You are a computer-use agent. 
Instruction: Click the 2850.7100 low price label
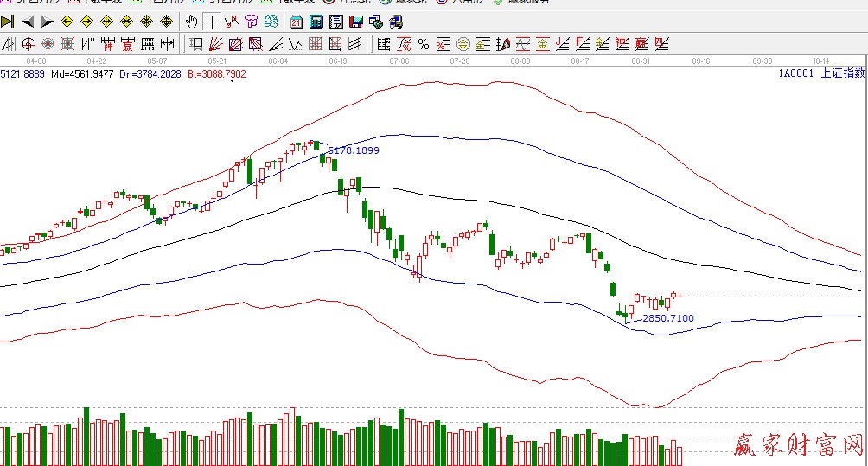click(x=667, y=318)
